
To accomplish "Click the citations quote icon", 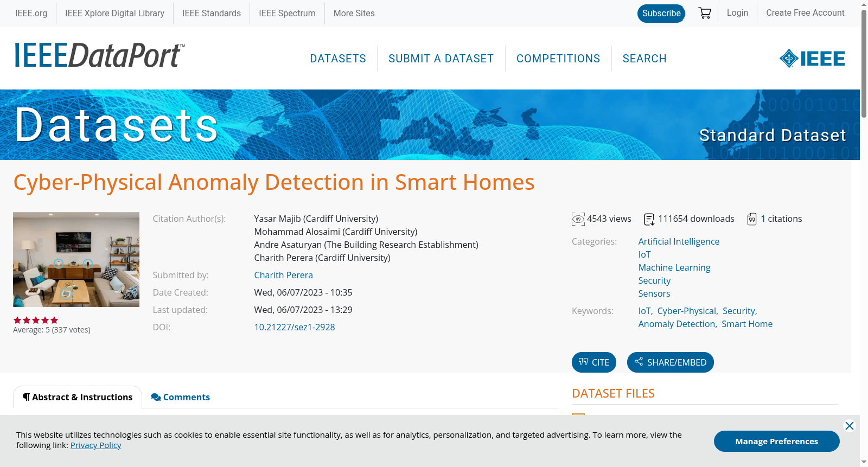I will 752,219.
